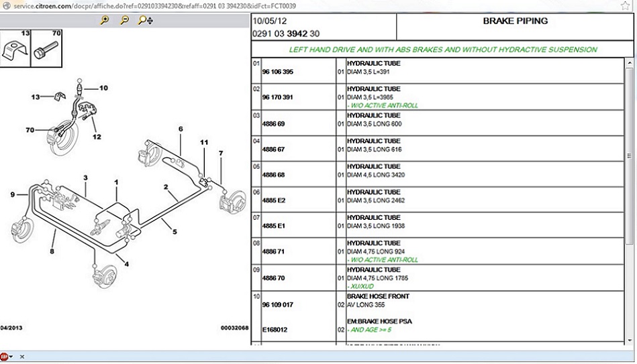
Task: Select part number 96 170 391
Action: coord(277,97)
